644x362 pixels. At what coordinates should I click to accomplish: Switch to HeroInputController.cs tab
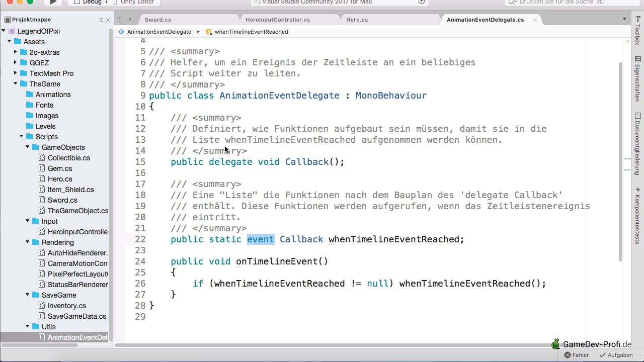point(278,20)
